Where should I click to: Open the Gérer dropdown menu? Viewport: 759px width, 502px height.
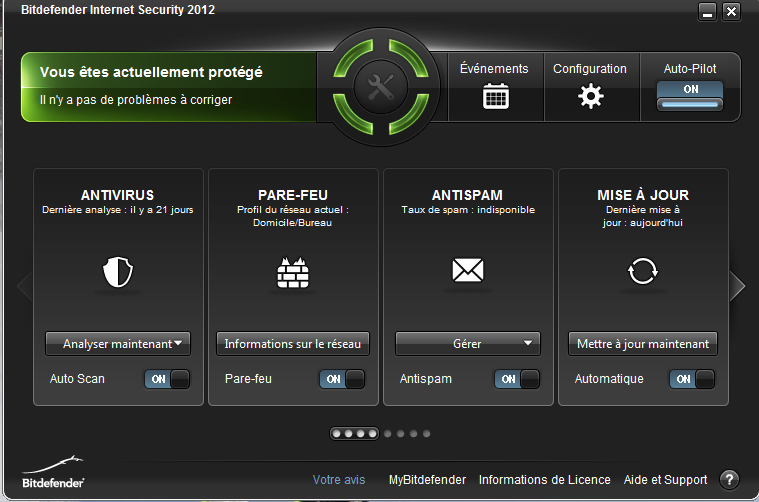[468, 344]
